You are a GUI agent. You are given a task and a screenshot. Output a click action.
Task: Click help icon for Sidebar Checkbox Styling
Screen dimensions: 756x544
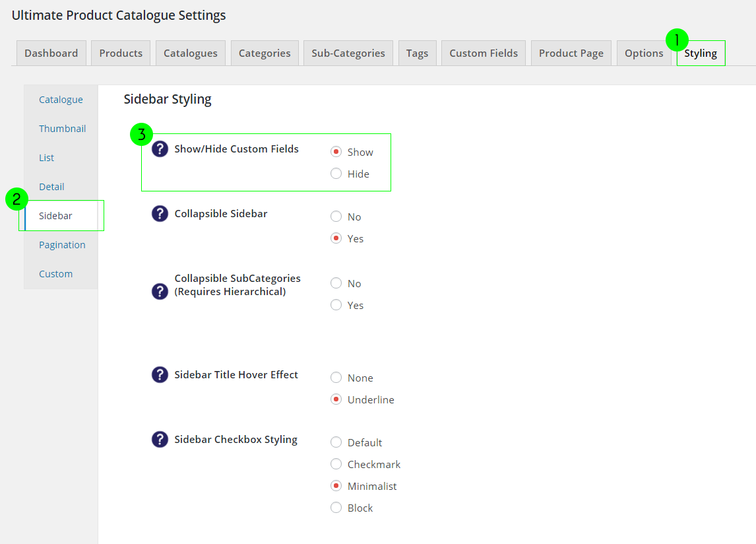[x=160, y=440]
